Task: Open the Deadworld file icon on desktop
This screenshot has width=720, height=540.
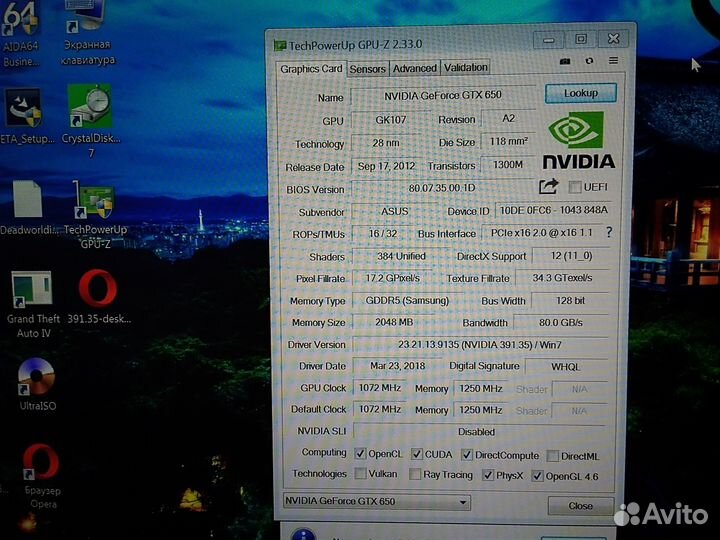Action: 28,208
